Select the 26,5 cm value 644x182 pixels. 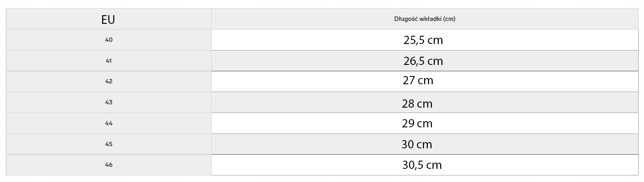point(423,61)
